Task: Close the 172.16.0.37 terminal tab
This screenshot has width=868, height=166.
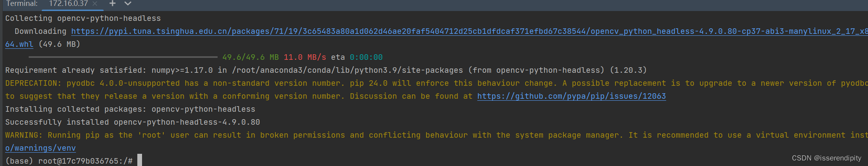Action: 95,4
